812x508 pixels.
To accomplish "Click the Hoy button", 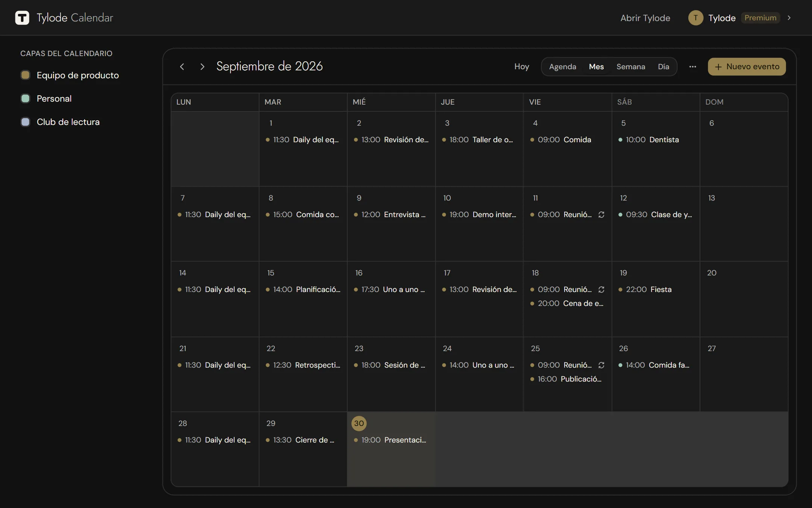I will point(521,67).
